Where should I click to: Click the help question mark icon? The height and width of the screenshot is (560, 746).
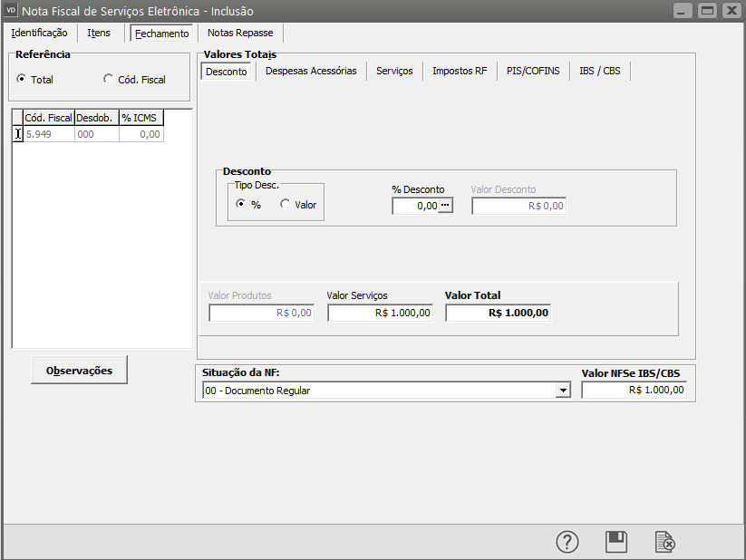567,542
